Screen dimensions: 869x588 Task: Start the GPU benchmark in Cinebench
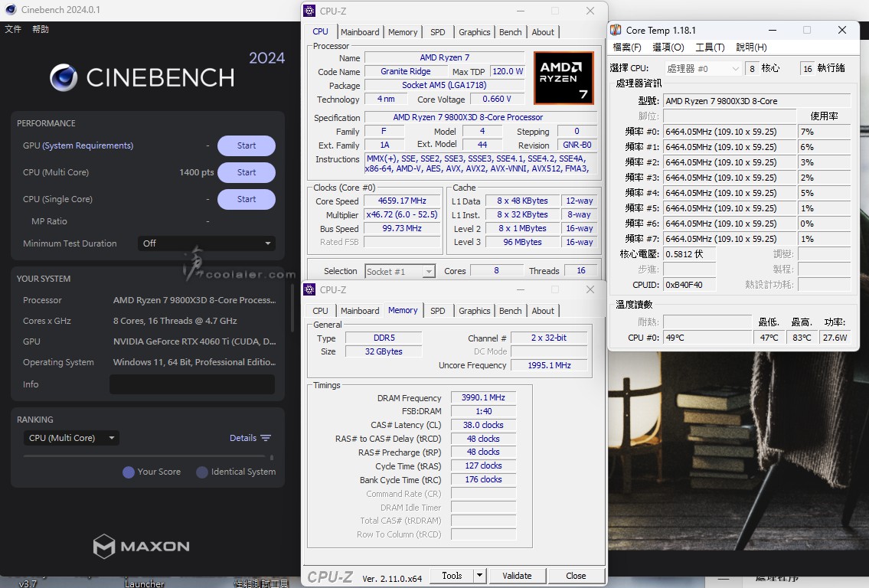pyautogui.click(x=247, y=145)
